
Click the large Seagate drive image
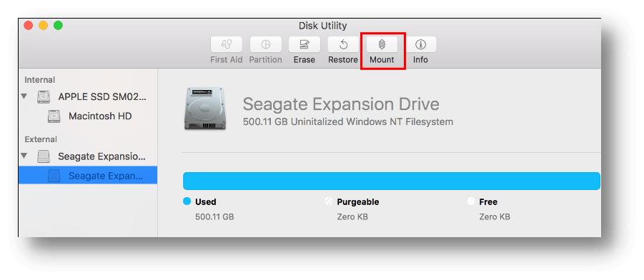tap(204, 109)
